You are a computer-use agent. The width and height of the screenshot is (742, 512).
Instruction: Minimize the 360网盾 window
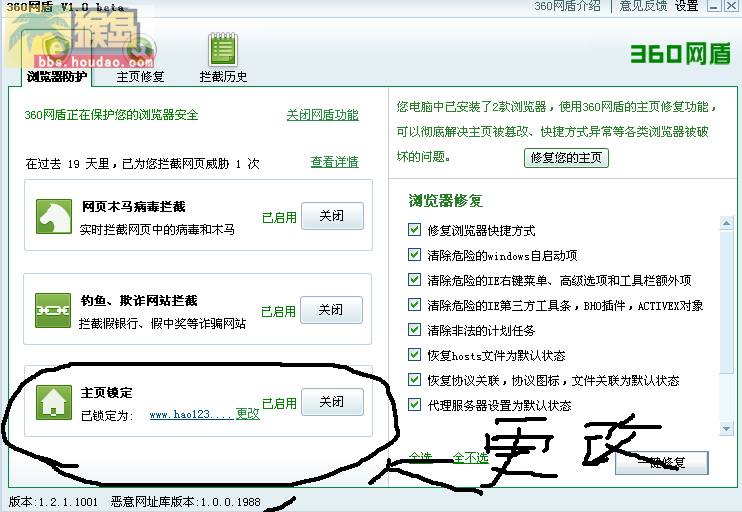[714, 6]
